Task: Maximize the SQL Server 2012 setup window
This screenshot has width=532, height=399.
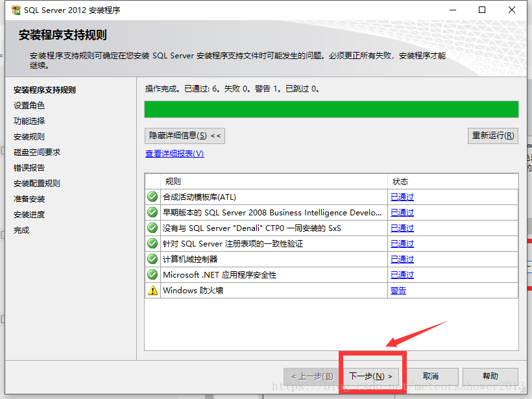Action: (482, 10)
